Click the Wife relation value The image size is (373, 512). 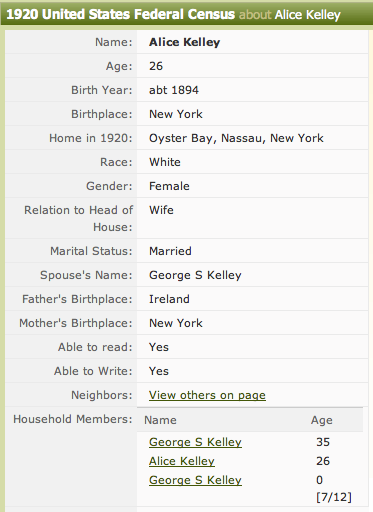point(161,210)
